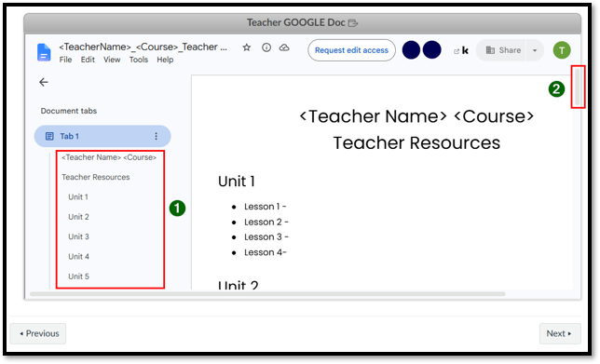Click the Share button
Image resolution: width=600 pixels, height=364 pixels.
503,50
